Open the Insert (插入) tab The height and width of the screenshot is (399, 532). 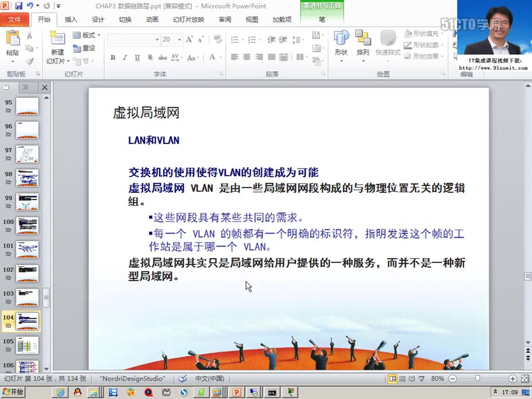pyautogui.click(x=71, y=20)
